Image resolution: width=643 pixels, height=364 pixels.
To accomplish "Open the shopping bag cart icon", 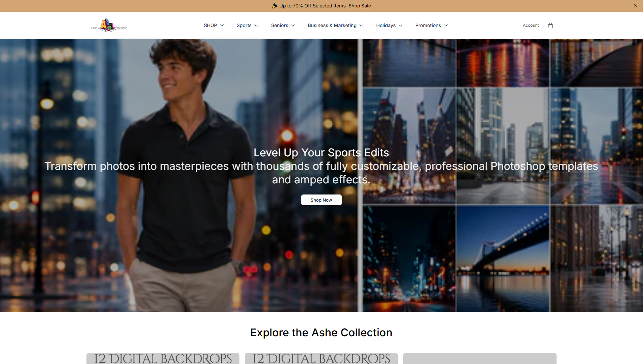I will click(550, 25).
